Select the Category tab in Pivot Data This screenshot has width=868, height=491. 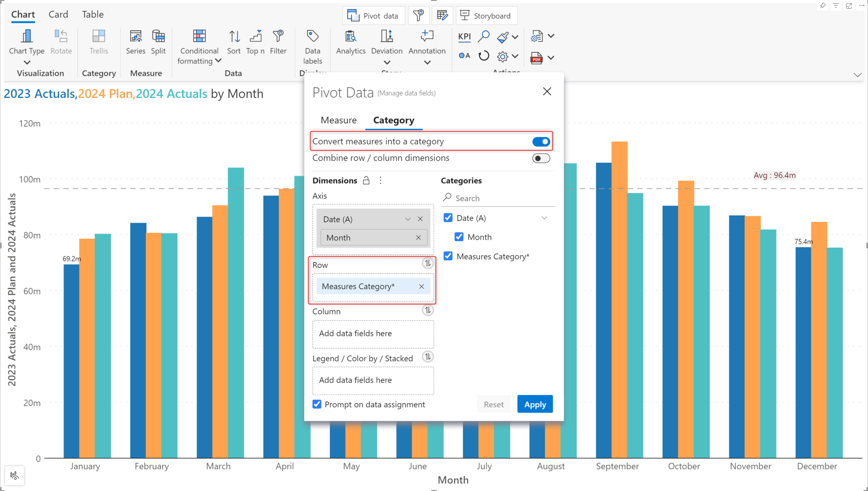point(394,120)
